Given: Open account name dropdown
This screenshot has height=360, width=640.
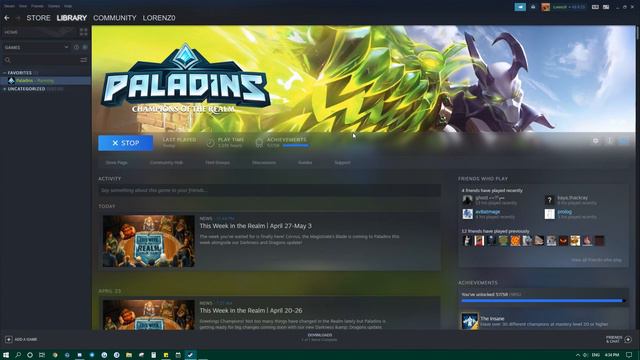Looking at the screenshot, I should point(569,7).
